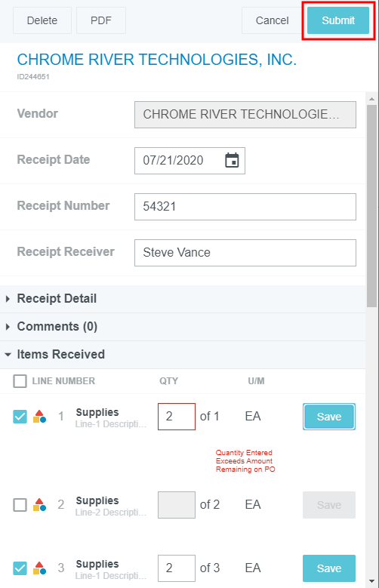This screenshot has width=379, height=588.
Task: Click the Quantity Entered Exceeds Amount error message
Action: click(245, 461)
